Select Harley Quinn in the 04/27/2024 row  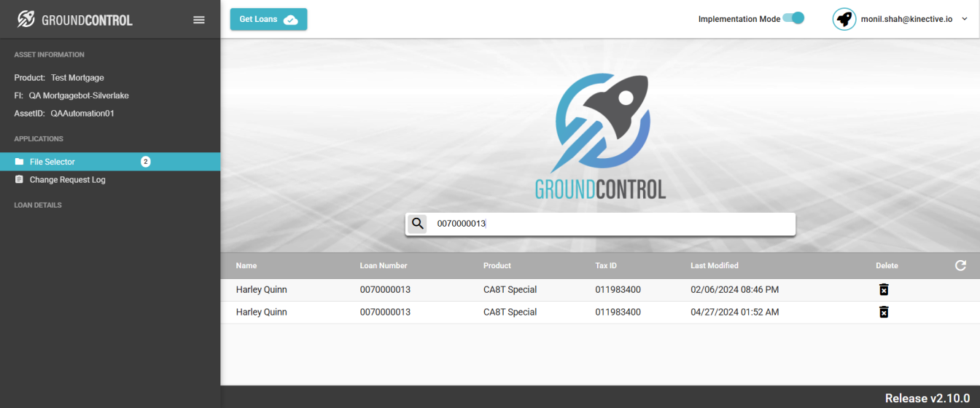[262, 312]
